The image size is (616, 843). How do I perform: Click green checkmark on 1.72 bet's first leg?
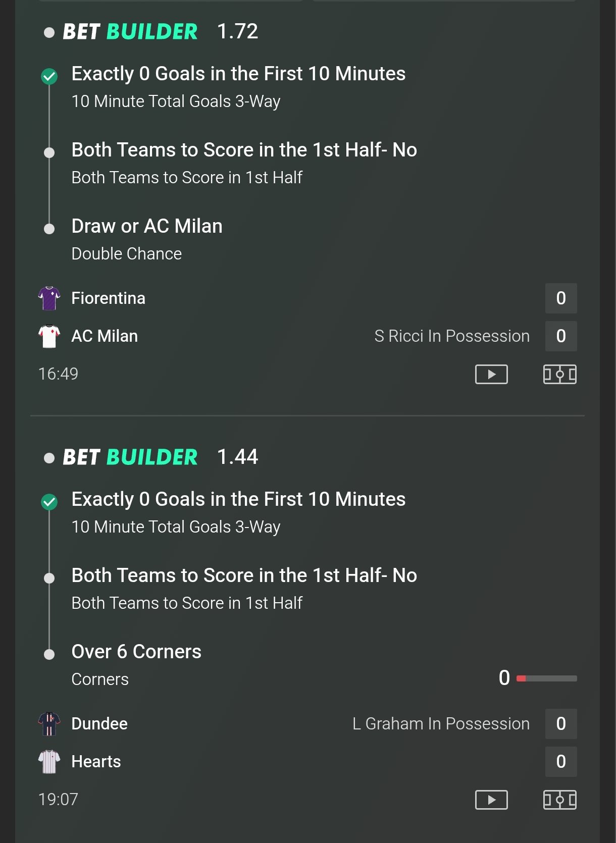[x=49, y=76]
